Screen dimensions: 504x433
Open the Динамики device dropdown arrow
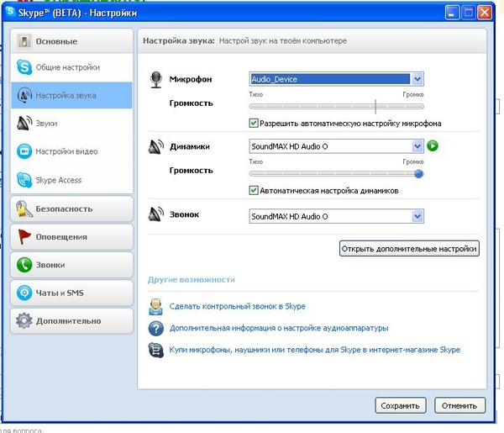[417, 146]
